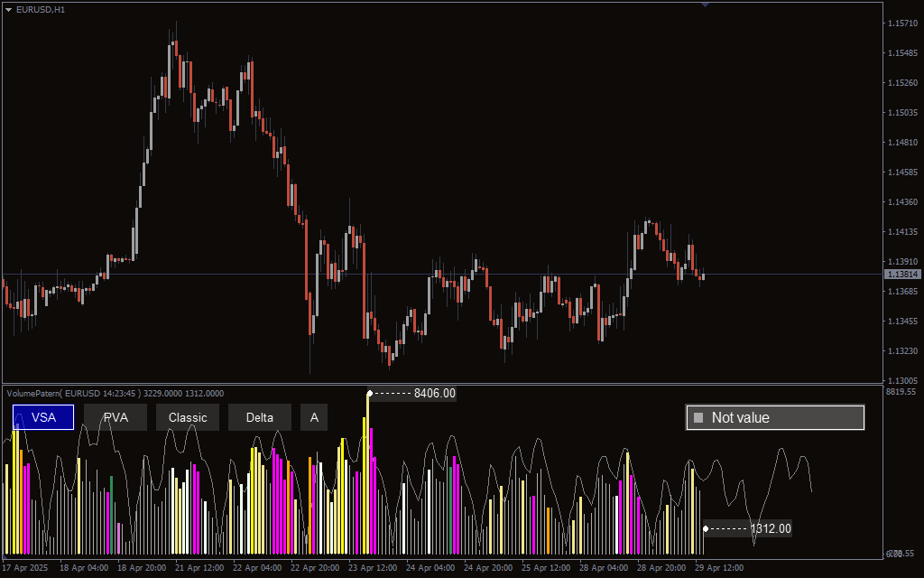Screen dimensions: 924x578
Task: Switch to PVA volume mode
Action: click(x=115, y=417)
